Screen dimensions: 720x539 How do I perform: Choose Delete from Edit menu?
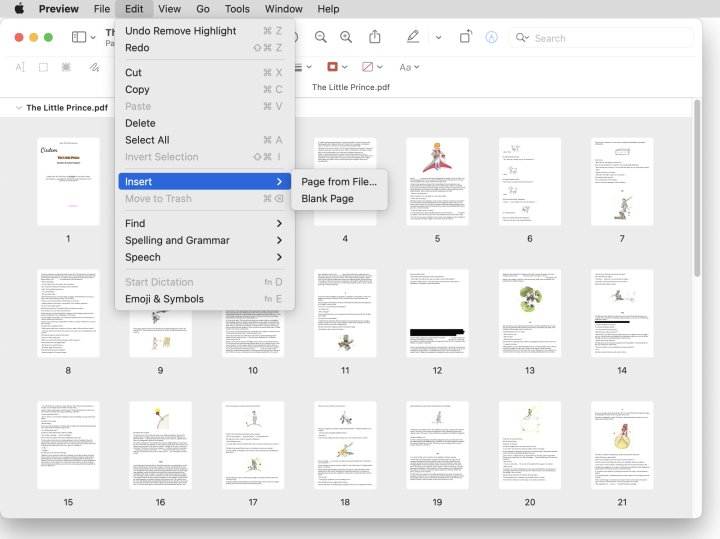coord(204,123)
